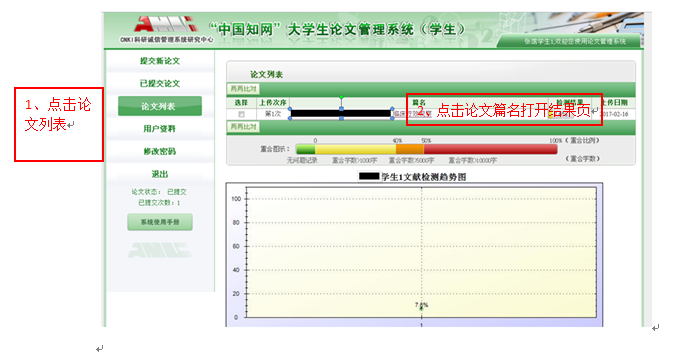
Task: Click the red segment of the legend bar
Action: tap(490, 149)
